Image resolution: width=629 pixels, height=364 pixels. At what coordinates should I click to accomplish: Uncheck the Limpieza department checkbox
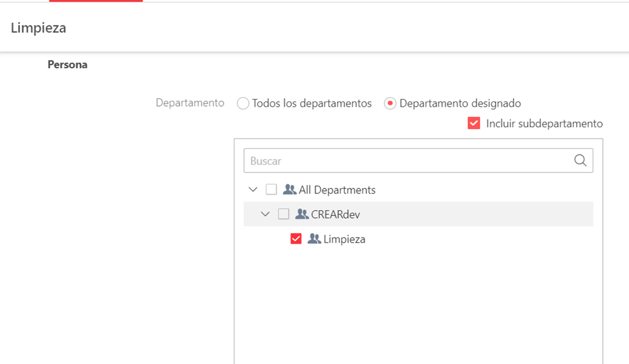pos(296,239)
